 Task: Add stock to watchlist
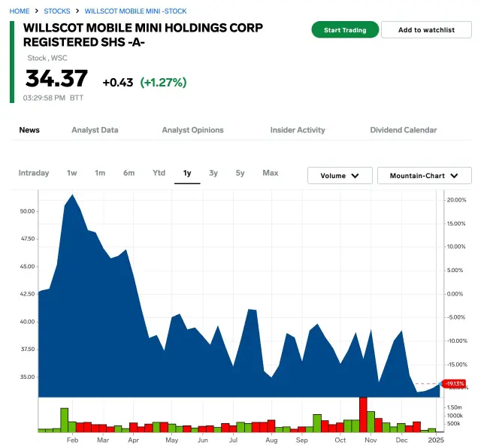tap(426, 30)
